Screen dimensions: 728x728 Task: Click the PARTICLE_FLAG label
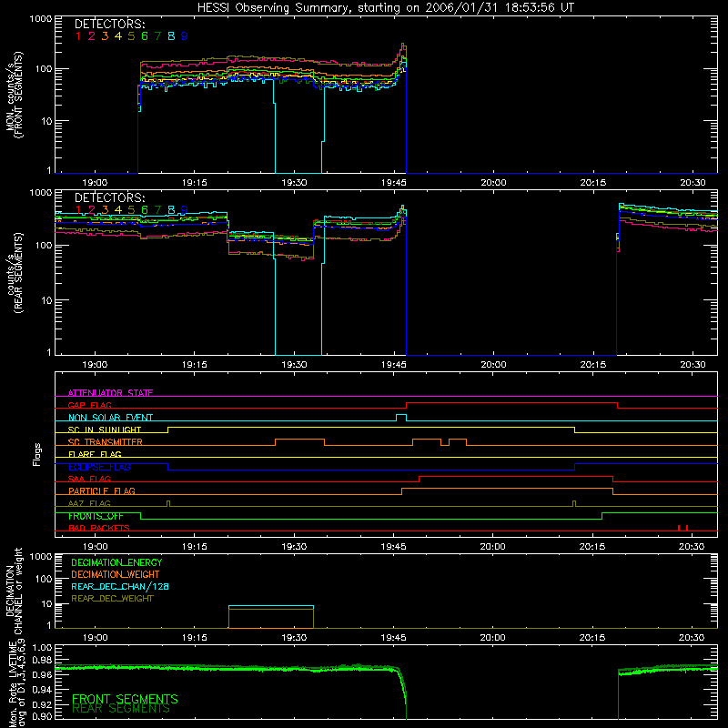[102, 490]
